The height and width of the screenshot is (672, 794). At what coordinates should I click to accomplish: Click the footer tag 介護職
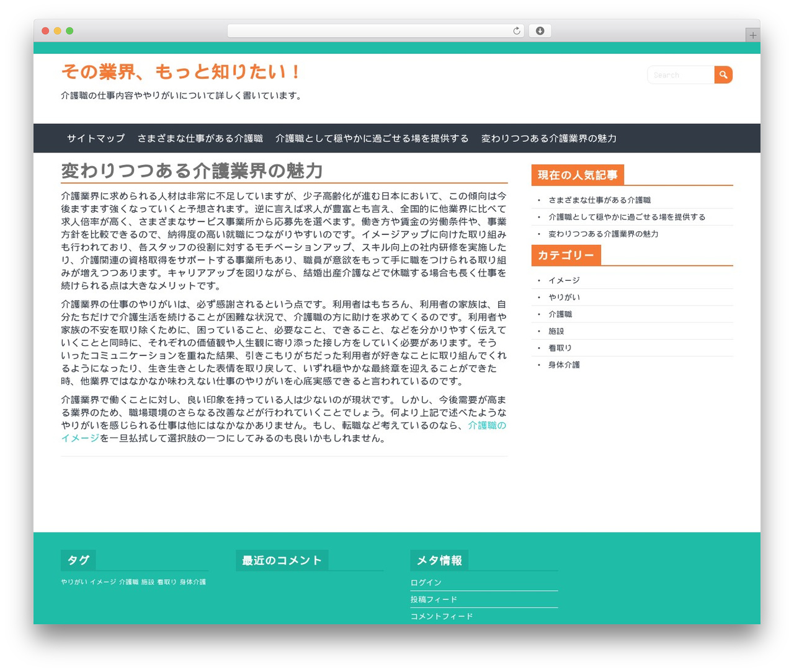click(x=128, y=582)
